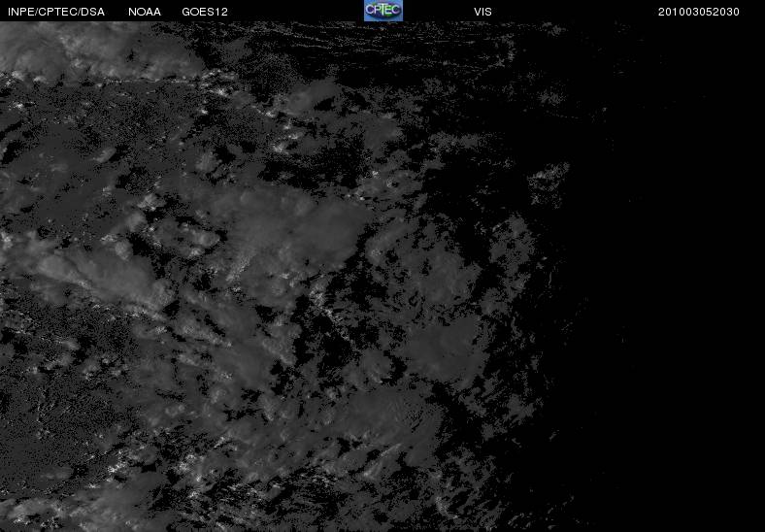Click the GOES12 satellite label
765x532 pixels.
tap(205, 12)
